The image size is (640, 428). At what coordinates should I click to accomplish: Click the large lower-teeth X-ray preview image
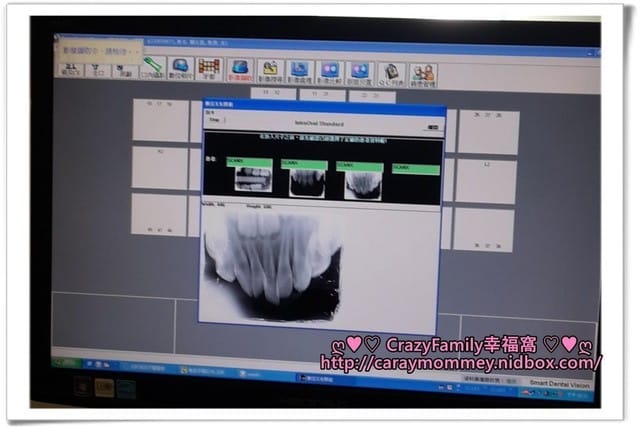[272, 265]
